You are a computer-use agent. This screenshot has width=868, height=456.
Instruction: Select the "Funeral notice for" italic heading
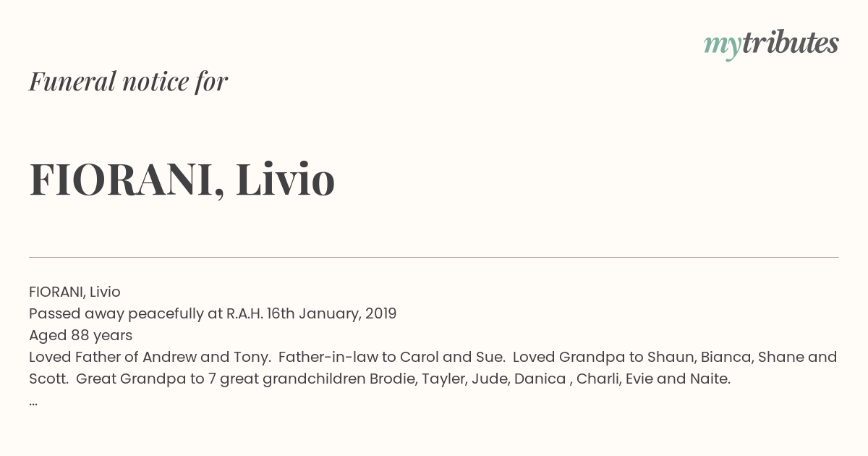tap(128, 81)
